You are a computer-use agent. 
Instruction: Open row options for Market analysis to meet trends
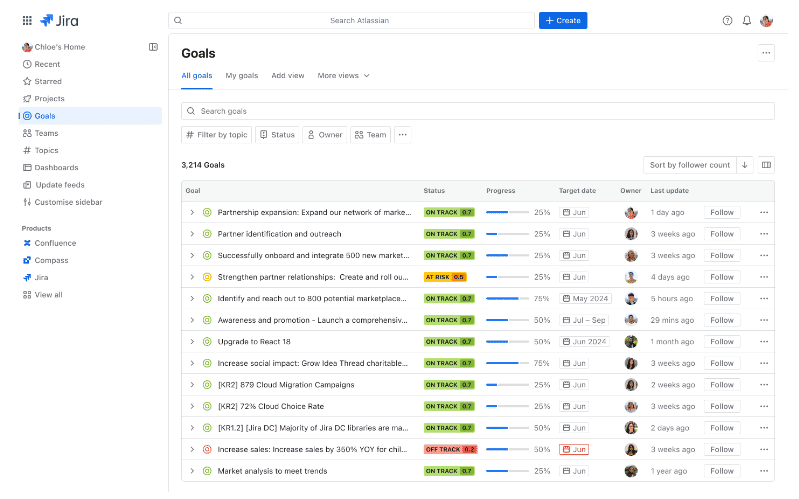[x=764, y=471]
